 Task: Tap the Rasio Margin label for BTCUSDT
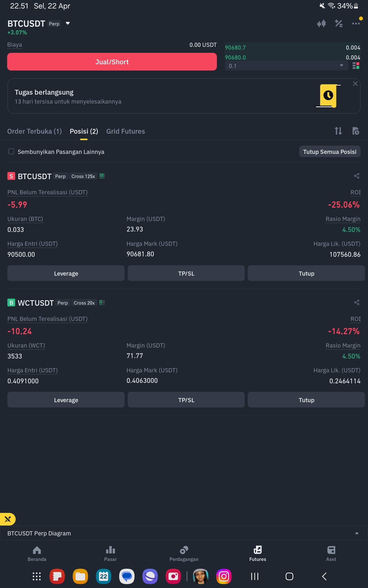343,219
